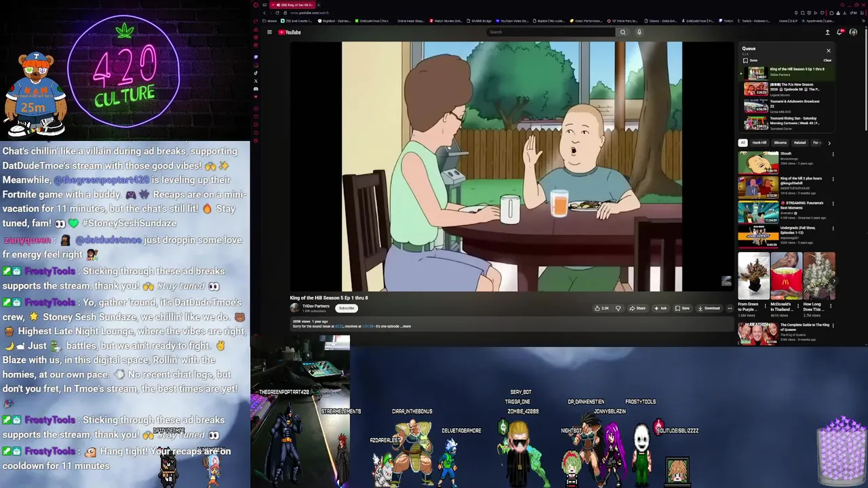
Task: Like the video with thumbs up
Action: (601, 308)
